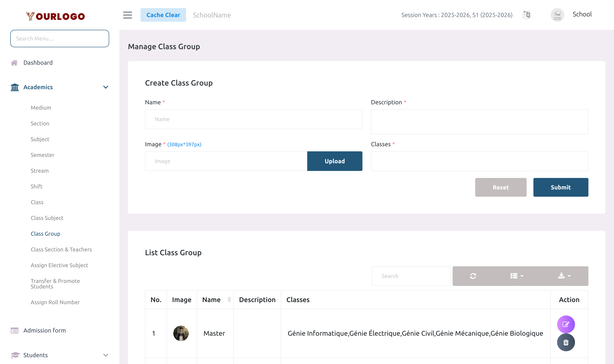Screen dimensions: 614x364
Task: Toggle sorting on the Name column header
Action: 229,300
